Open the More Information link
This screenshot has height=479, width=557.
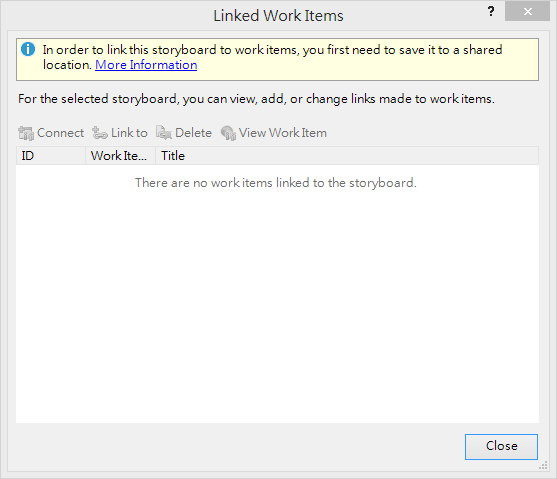pos(146,65)
